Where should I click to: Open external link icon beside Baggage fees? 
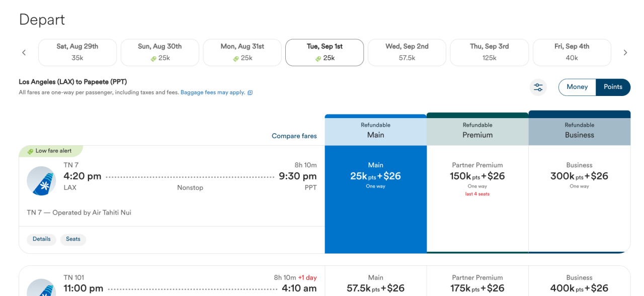(x=250, y=92)
